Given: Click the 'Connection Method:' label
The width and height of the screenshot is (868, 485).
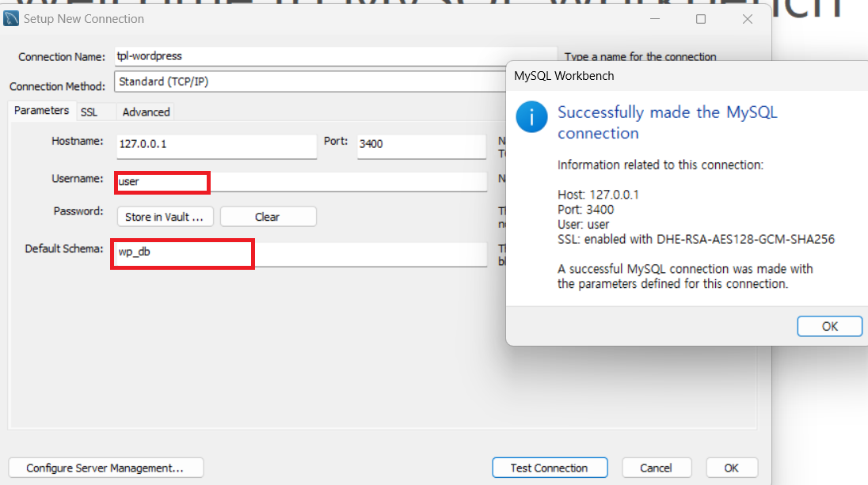Looking at the screenshot, I should pos(57,86).
